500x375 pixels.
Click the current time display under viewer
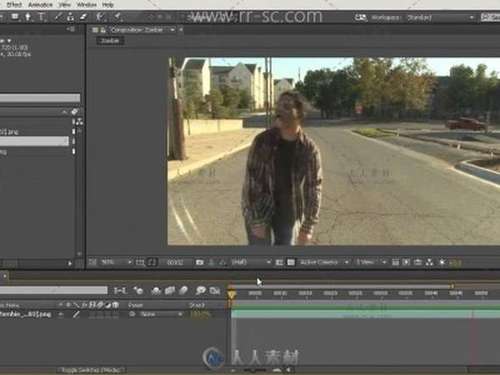coord(175,262)
